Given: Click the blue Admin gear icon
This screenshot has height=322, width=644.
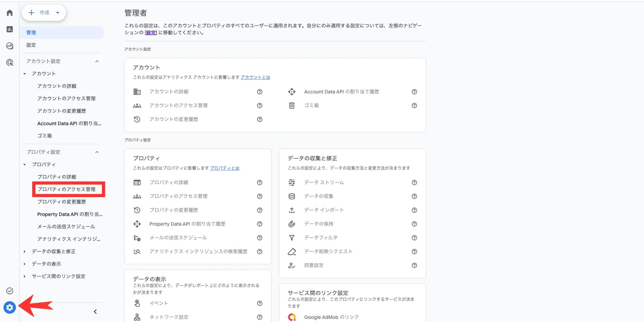Looking at the screenshot, I should click(x=10, y=308).
